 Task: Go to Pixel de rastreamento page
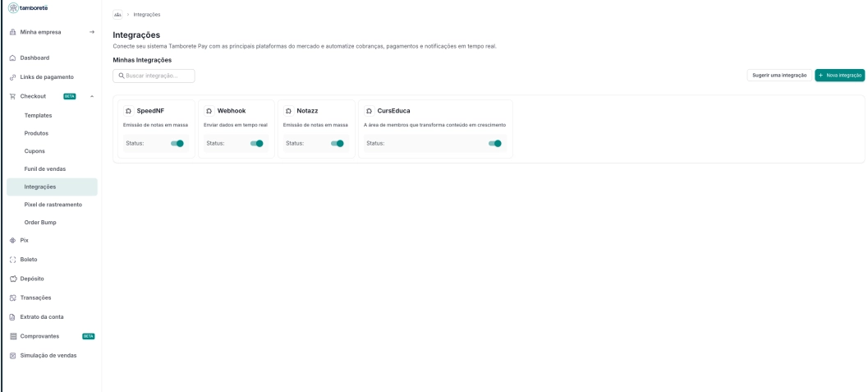(53, 205)
